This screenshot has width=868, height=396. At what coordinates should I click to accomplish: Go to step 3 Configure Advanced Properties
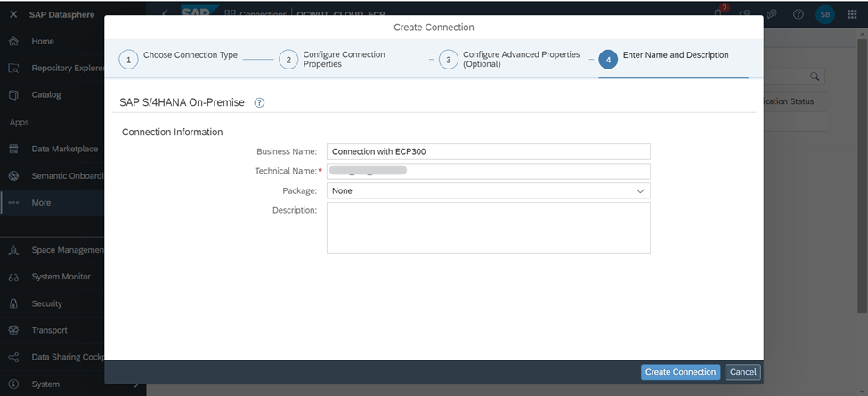pos(509,60)
